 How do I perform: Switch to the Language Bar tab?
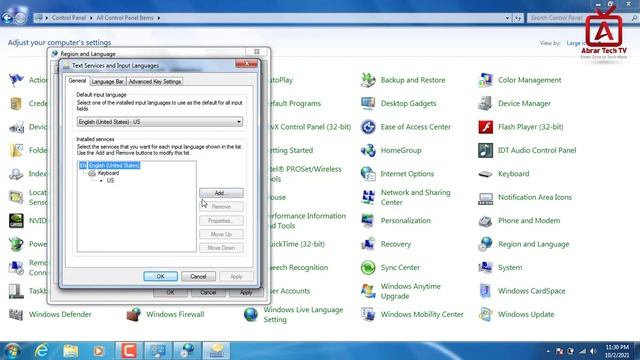tap(107, 82)
